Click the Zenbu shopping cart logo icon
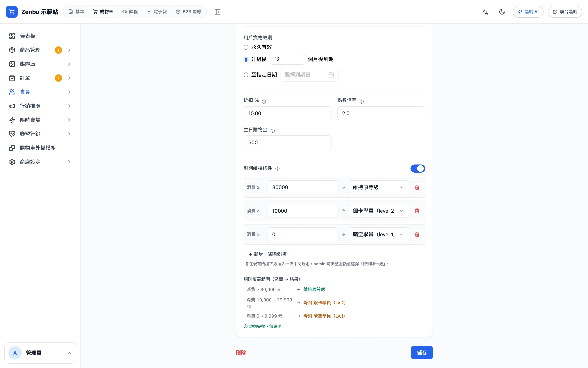This screenshot has height=368, width=588. coord(12,12)
